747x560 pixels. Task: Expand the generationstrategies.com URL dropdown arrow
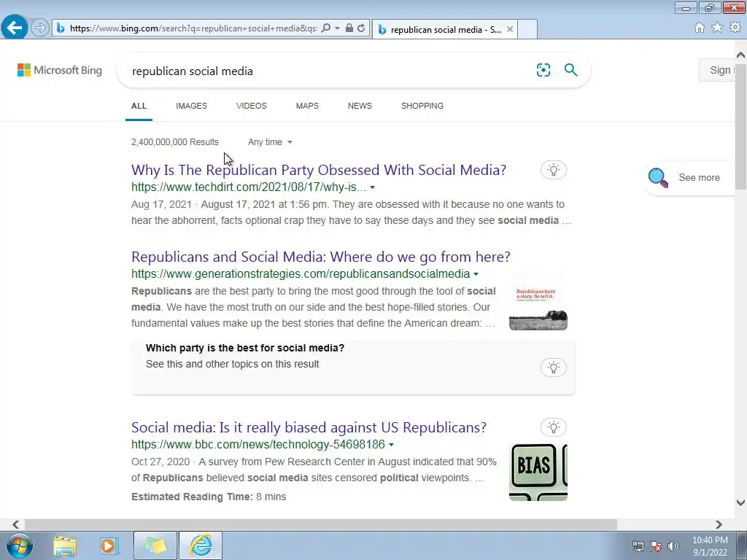(x=476, y=274)
